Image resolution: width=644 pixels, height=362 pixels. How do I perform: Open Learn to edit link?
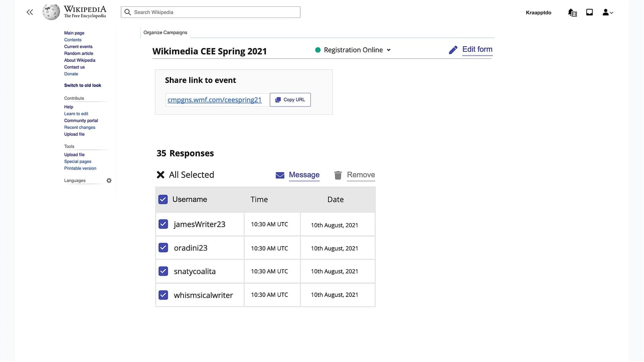[x=76, y=114]
